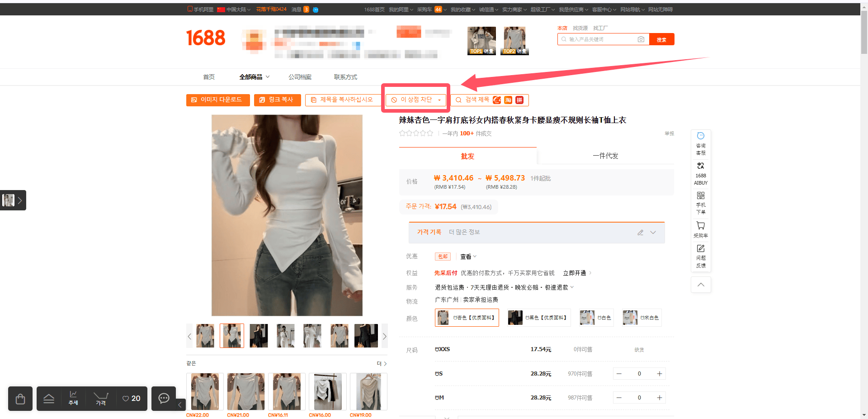Click the 이미지 다운로드 button
Screen dimensions: 868x419
pyautogui.click(x=218, y=100)
